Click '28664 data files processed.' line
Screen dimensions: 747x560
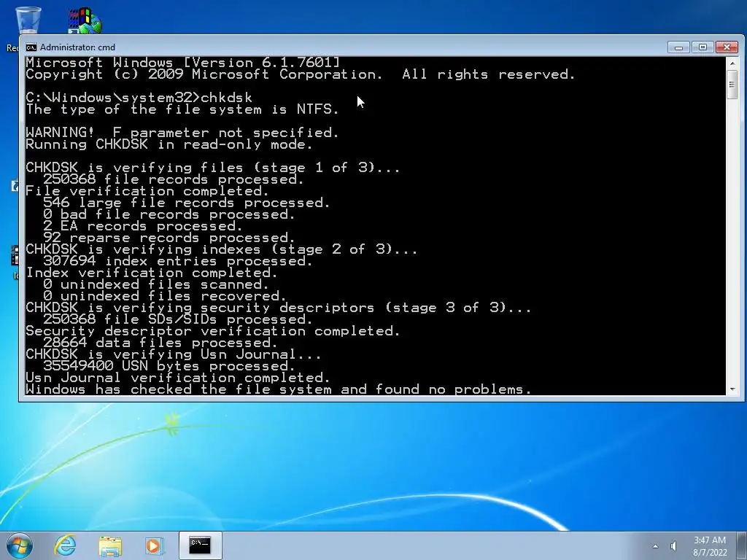click(160, 343)
